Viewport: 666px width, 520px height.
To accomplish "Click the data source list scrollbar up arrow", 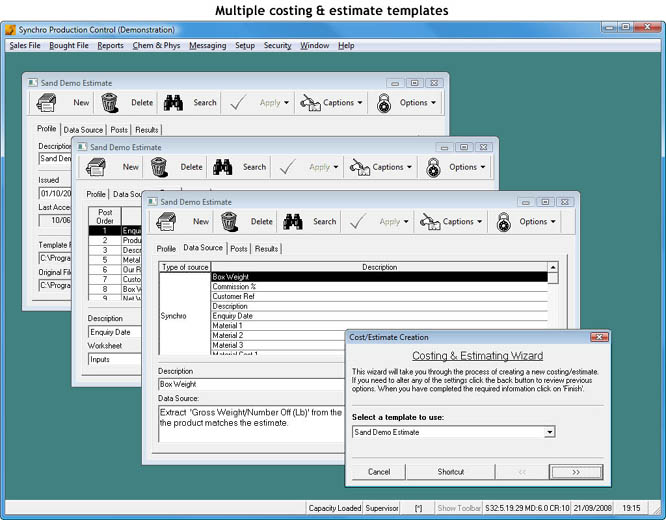I will point(553,267).
